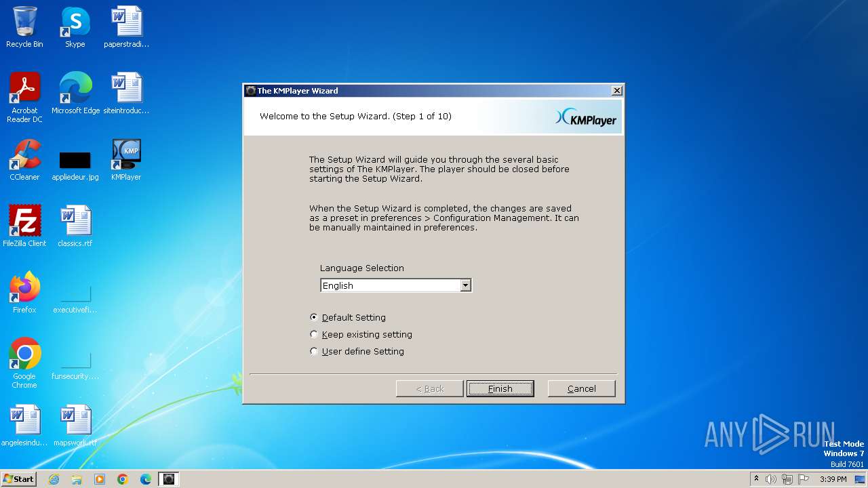Click the "Language Selection" label

point(362,268)
